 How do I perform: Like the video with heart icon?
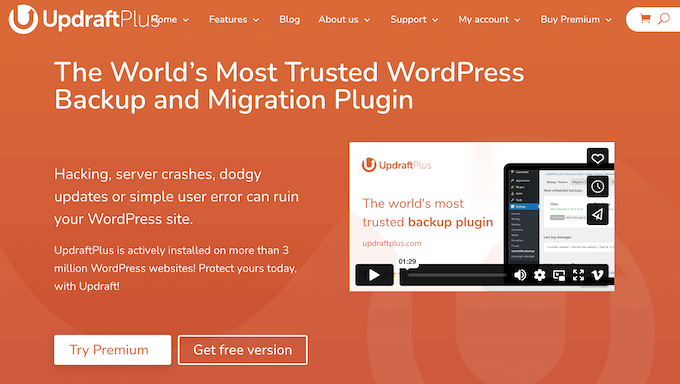pyautogui.click(x=597, y=158)
